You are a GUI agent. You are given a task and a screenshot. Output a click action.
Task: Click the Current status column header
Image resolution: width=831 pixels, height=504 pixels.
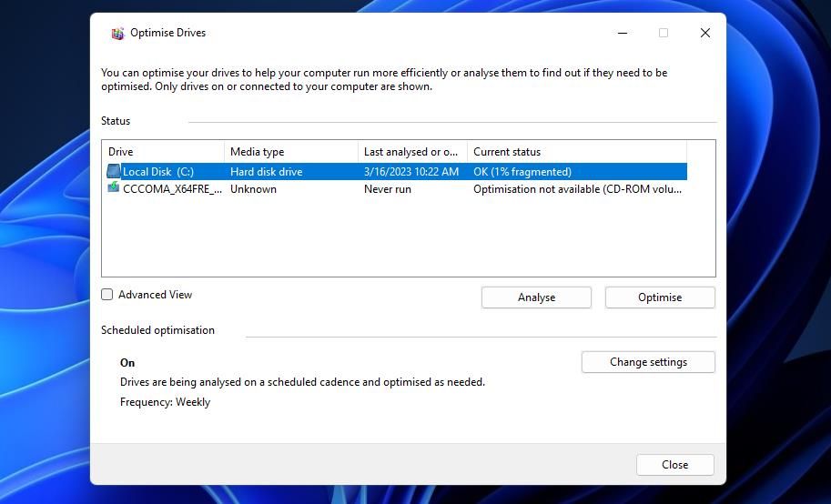tap(577, 152)
